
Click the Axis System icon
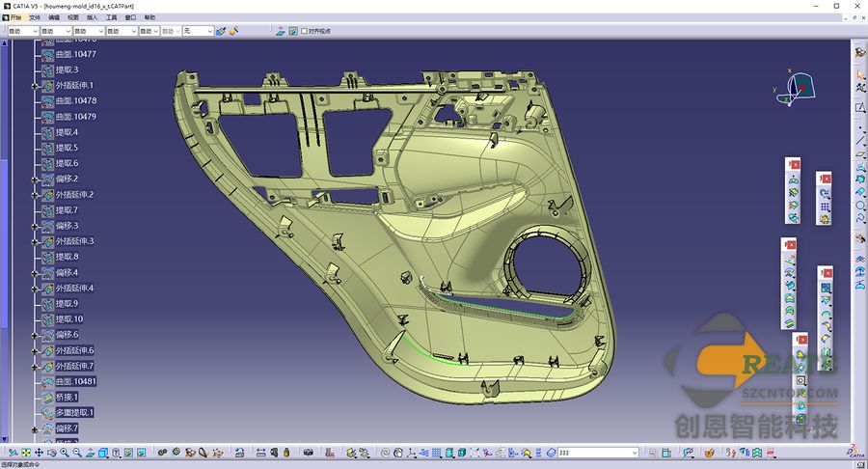point(411,453)
